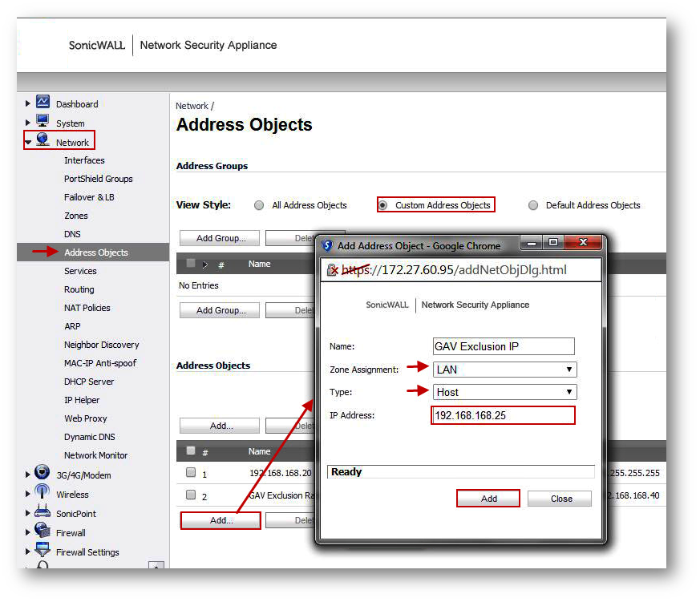Click Add Group button above groups table
The height and width of the screenshot is (602, 700).
click(x=220, y=238)
